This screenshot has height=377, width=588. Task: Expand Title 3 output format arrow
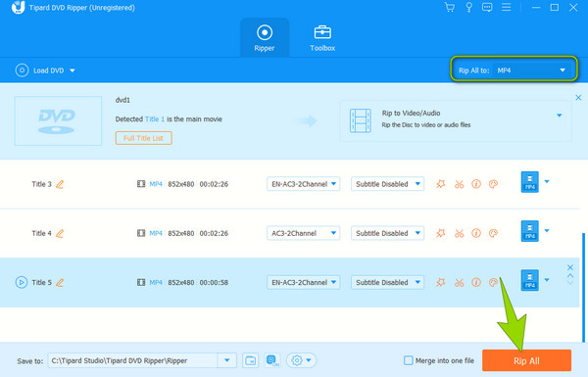coord(547,181)
